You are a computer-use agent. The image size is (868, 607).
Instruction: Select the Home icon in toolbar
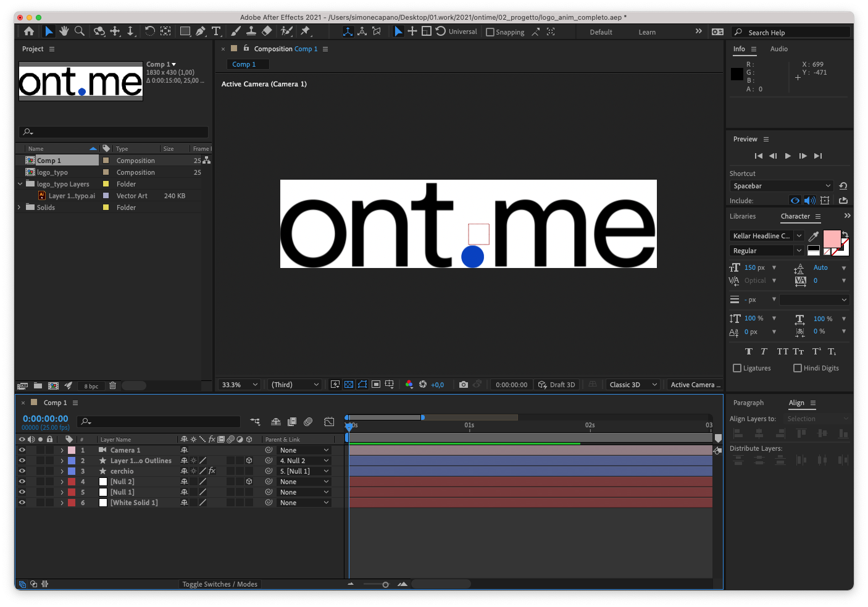(29, 31)
